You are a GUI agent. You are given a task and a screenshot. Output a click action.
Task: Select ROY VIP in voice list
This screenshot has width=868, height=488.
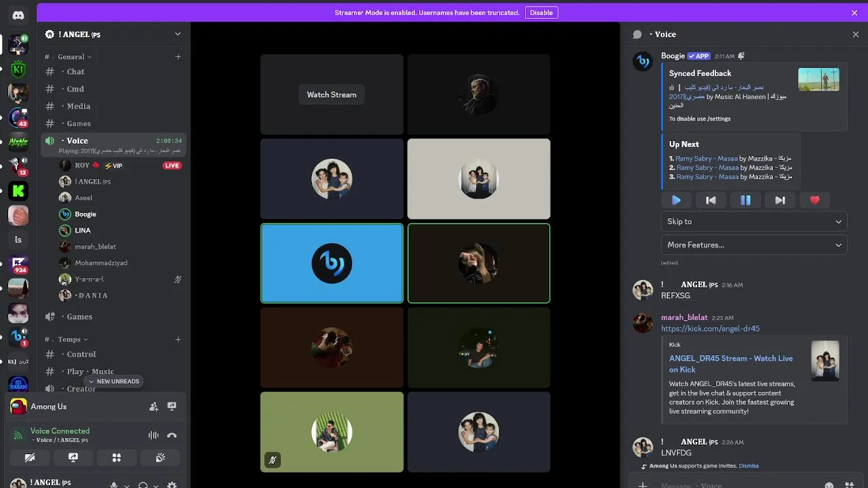(121, 165)
